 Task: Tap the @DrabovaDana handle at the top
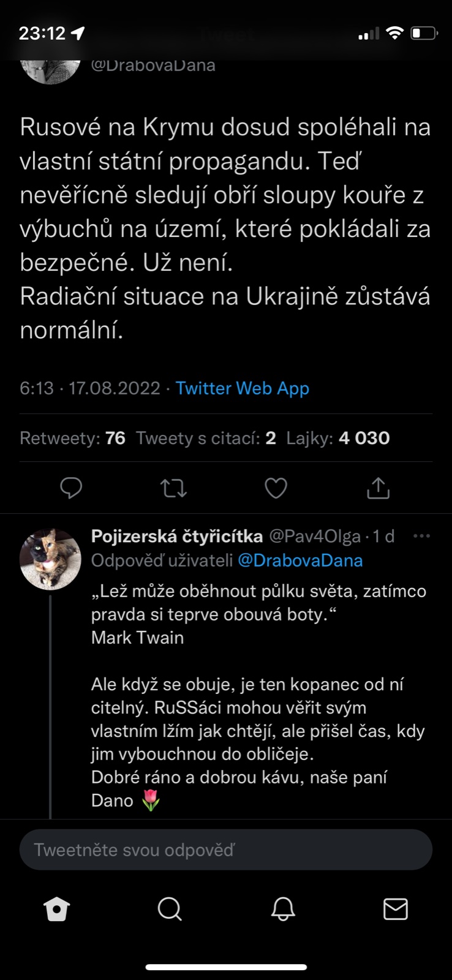point(153,65)
